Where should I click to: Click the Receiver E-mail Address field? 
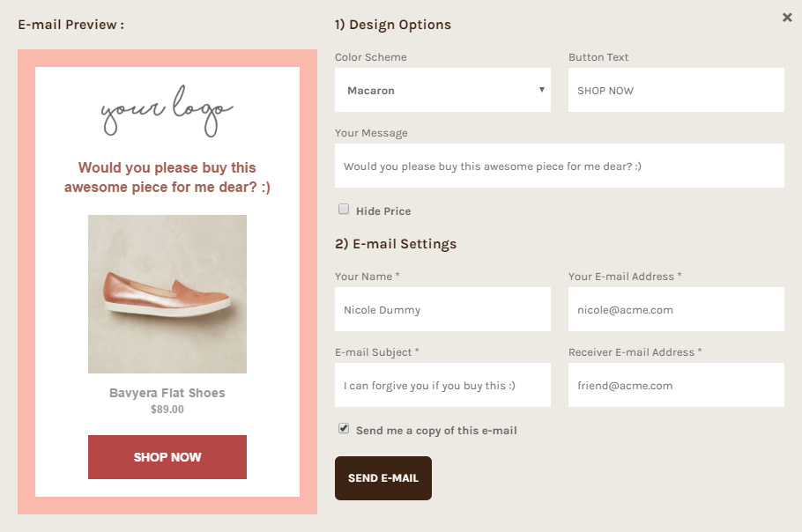(676, 386)
